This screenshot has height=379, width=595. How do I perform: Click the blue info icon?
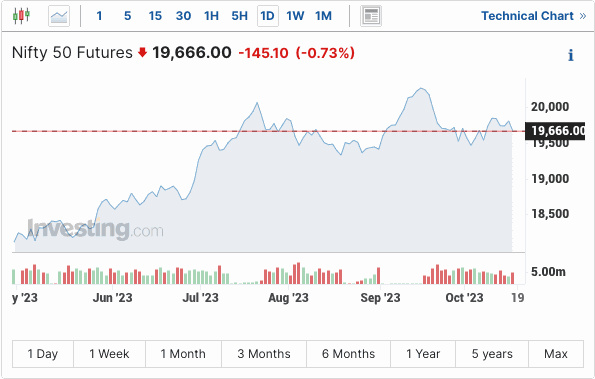coord(571,55)
